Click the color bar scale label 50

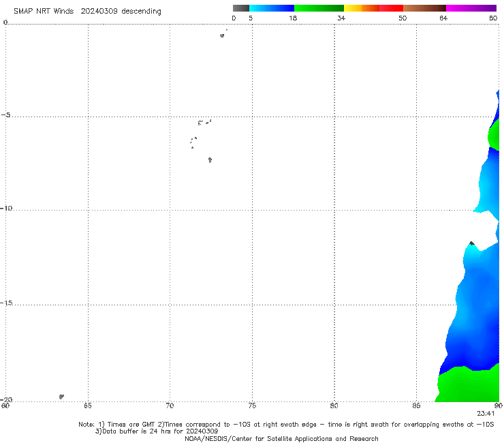(x=403, y=18)
